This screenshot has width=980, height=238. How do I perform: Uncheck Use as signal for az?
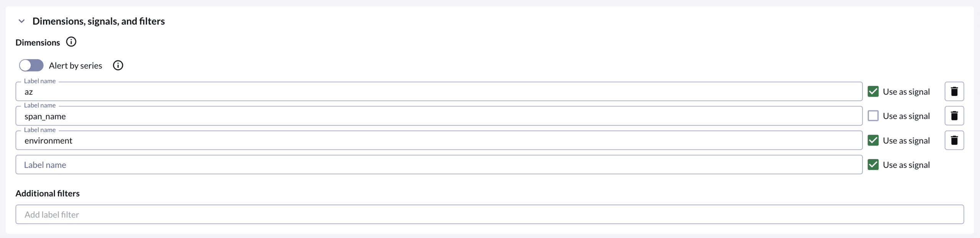(x=873, y=91)
